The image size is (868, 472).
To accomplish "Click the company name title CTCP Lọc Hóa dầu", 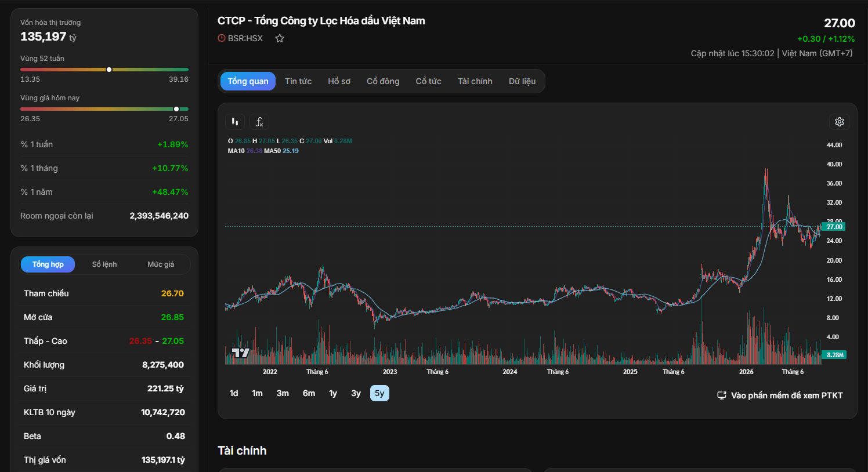I will 321,21.
